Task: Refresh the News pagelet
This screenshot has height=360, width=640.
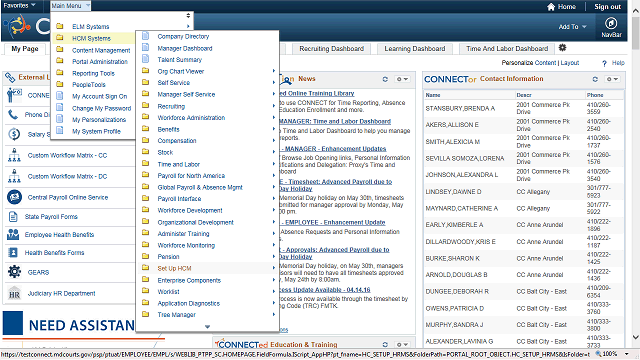Action: tap(385, 79)
